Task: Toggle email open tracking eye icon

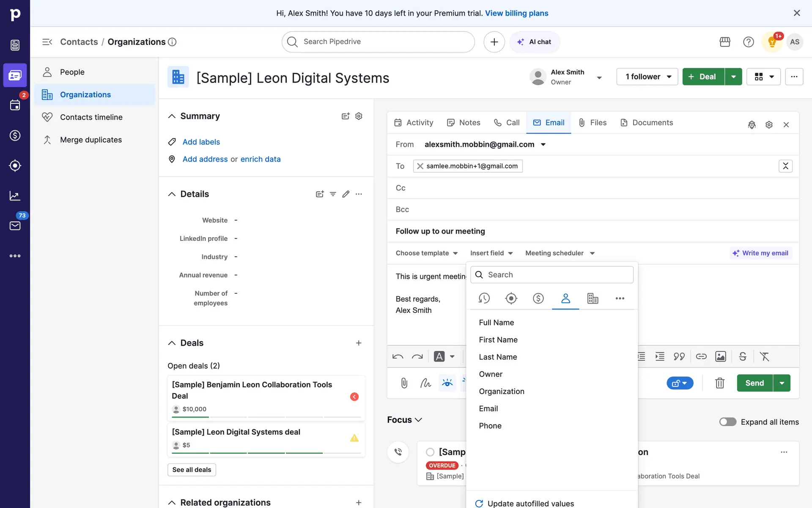Action: click(447, 383)
